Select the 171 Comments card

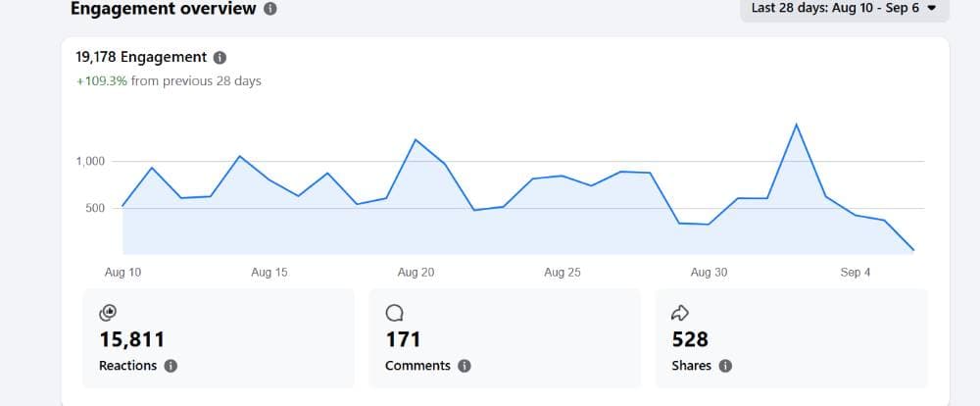(505, 338)
